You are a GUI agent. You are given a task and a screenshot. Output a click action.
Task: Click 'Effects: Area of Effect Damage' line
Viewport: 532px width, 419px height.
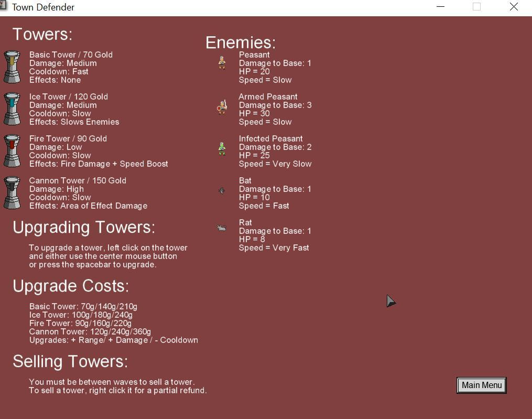coord(88,206)
